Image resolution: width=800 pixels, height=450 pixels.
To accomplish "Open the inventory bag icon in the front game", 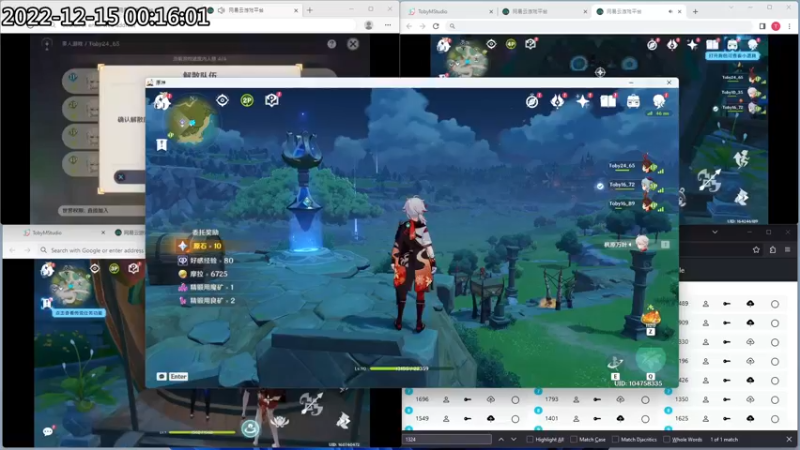I will (633, 102).
